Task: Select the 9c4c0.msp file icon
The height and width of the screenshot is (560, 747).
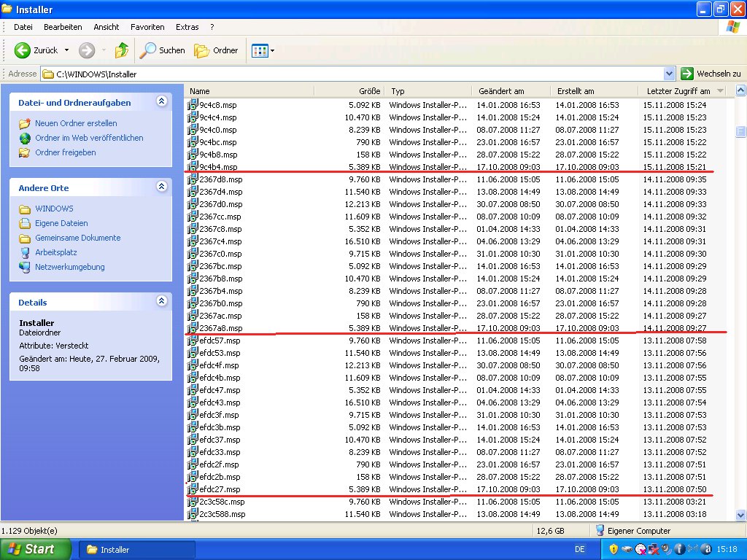Action: (193, 130)
